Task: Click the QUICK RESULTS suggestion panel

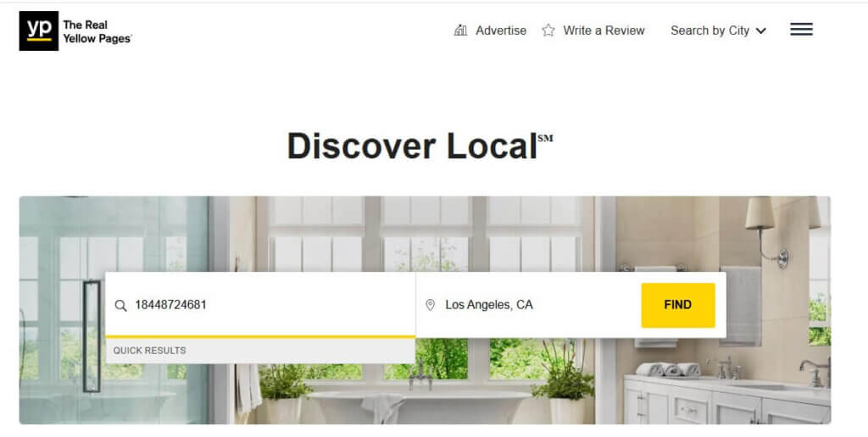Action: pyautogui.click(x=260, y=350)
